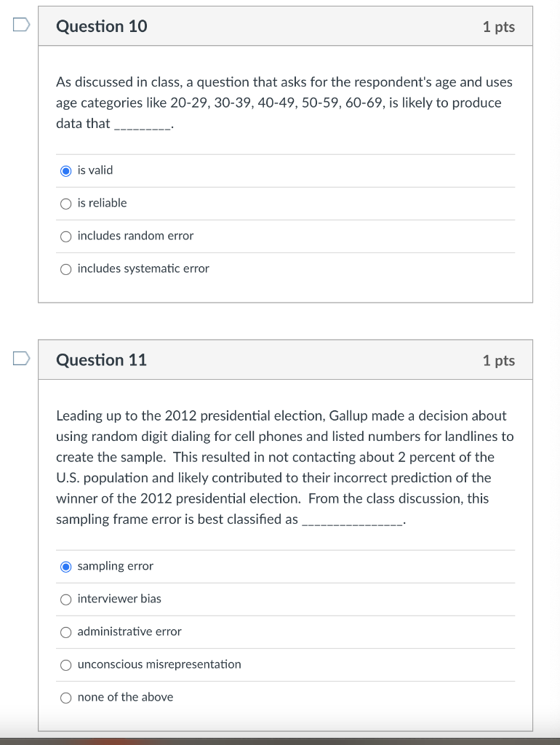The height and width of the screenshot is (745, 560).
Task: Select the 'is valid' answer option
Action: click(x=66, y=170)
